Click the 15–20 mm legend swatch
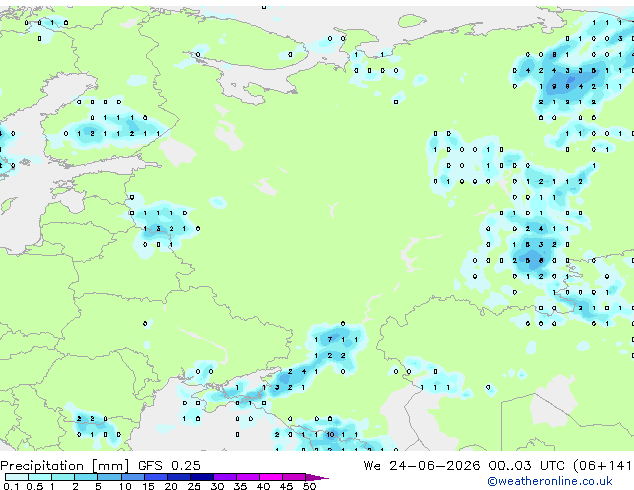This screenshot has height=490, width=634. click(x=155, y=477)
